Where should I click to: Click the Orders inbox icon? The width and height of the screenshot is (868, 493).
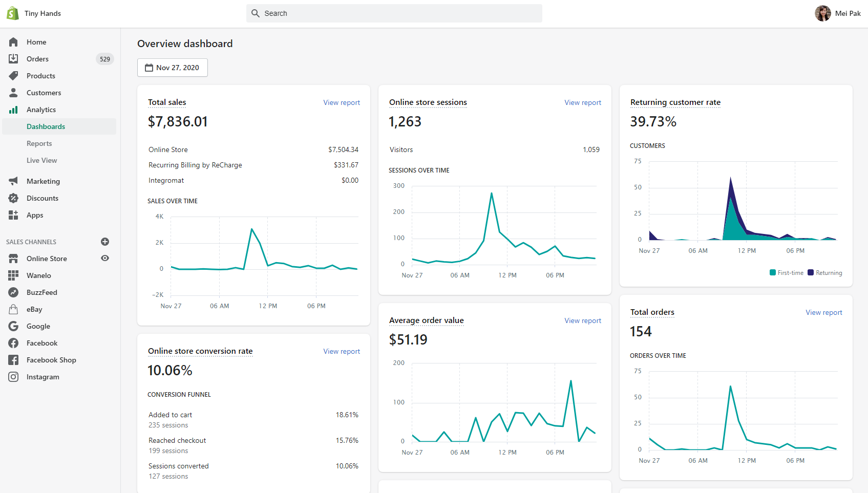tap(13, 59)
